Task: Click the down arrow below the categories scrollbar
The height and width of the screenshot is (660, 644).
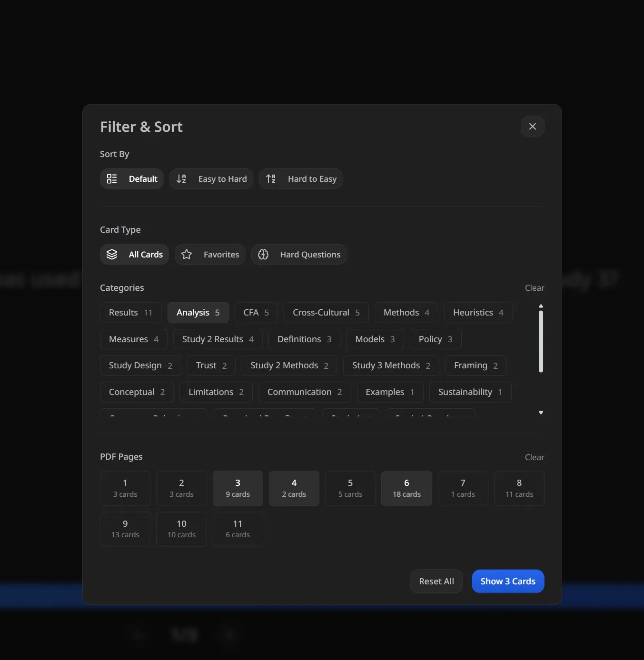Action: [541, 412]
